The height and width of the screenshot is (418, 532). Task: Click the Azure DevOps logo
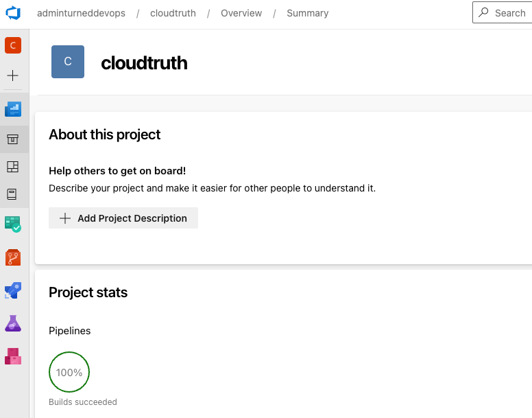coord(13,13)
